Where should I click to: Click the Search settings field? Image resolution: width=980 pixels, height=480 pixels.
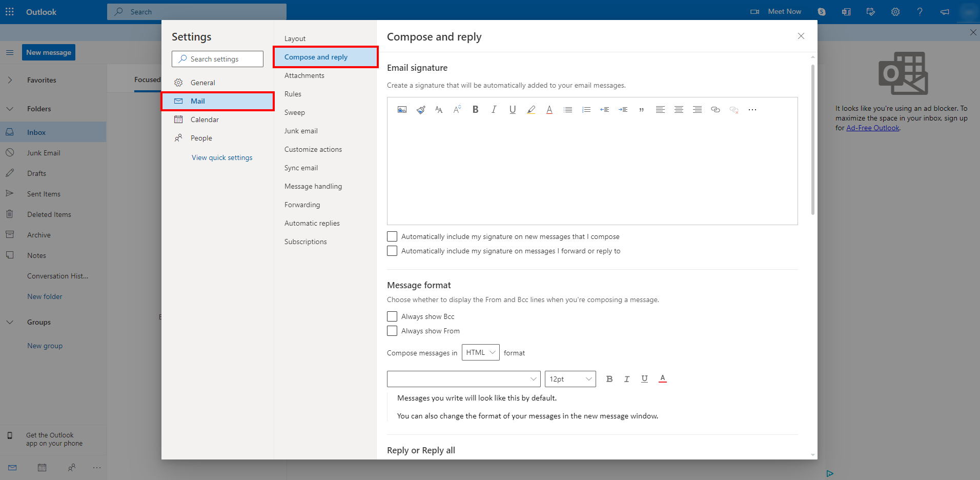(x=217, y=59)
